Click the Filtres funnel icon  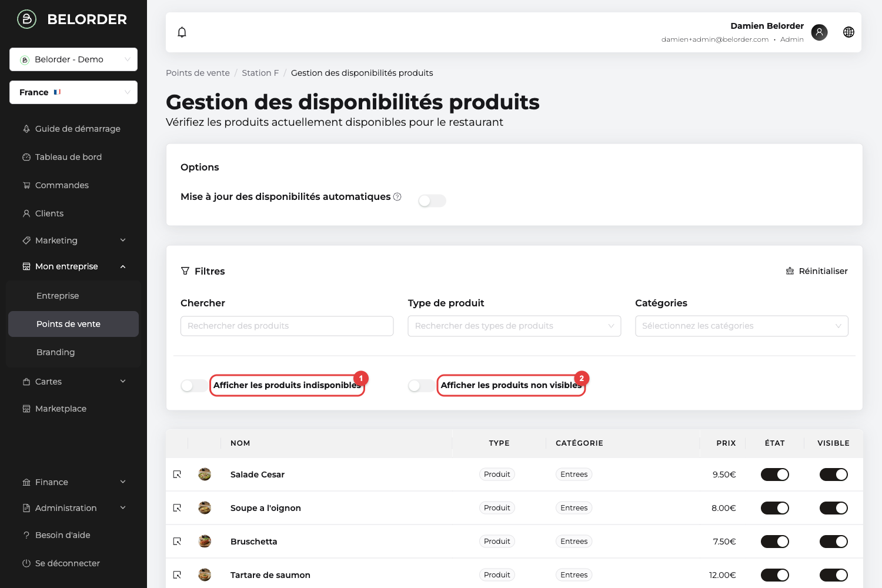point(185,271)
